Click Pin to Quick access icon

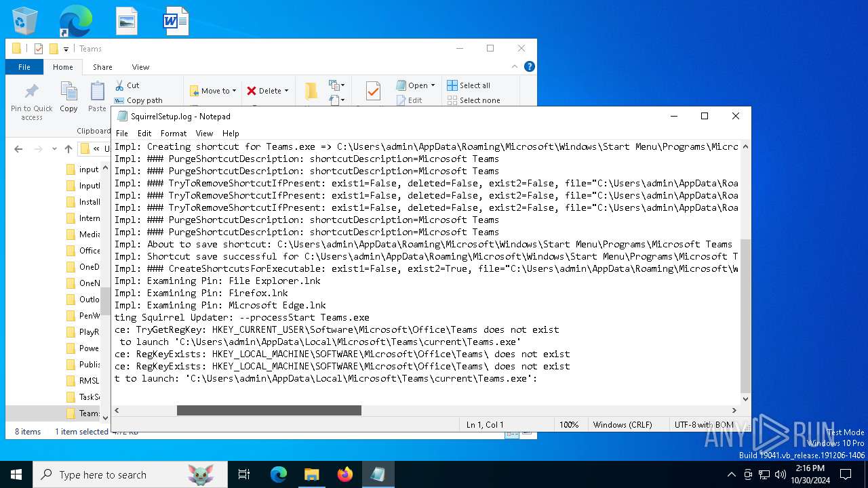coord(31,91)
